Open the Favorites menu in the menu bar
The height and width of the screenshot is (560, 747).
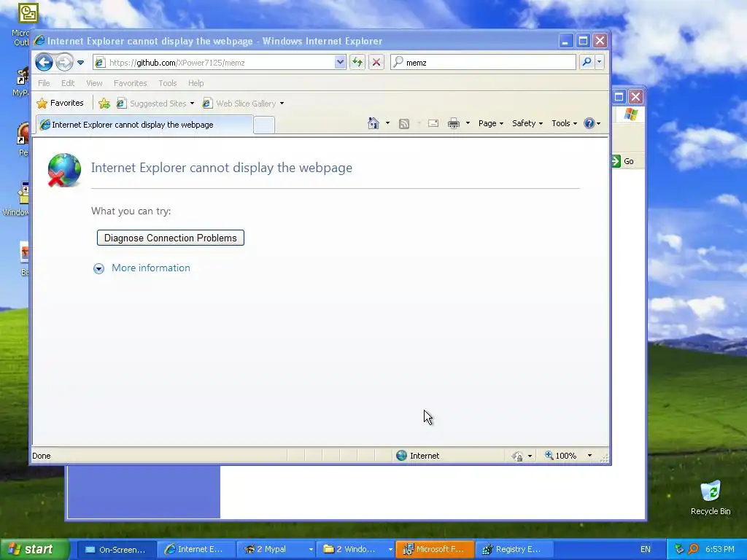click(x=130, y=83)
